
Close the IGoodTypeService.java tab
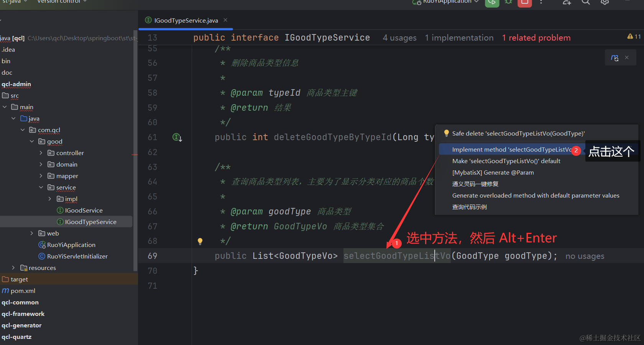[x=225, y=20]
